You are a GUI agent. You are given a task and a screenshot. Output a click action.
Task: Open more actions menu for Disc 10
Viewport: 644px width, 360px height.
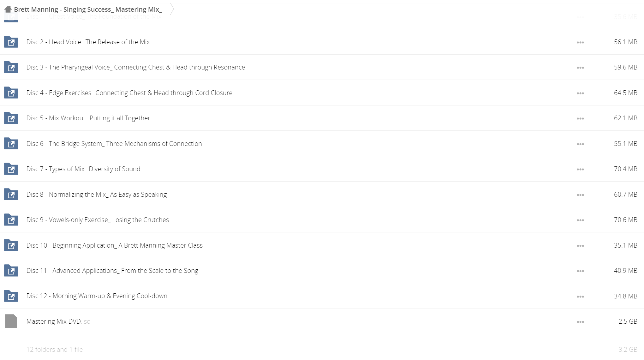point(580,246)
